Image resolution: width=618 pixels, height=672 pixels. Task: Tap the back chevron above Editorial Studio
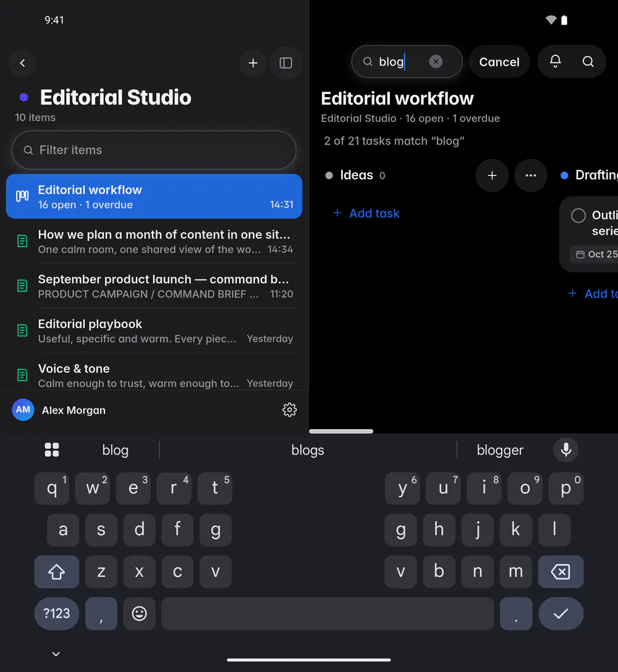tap(22, 63)
